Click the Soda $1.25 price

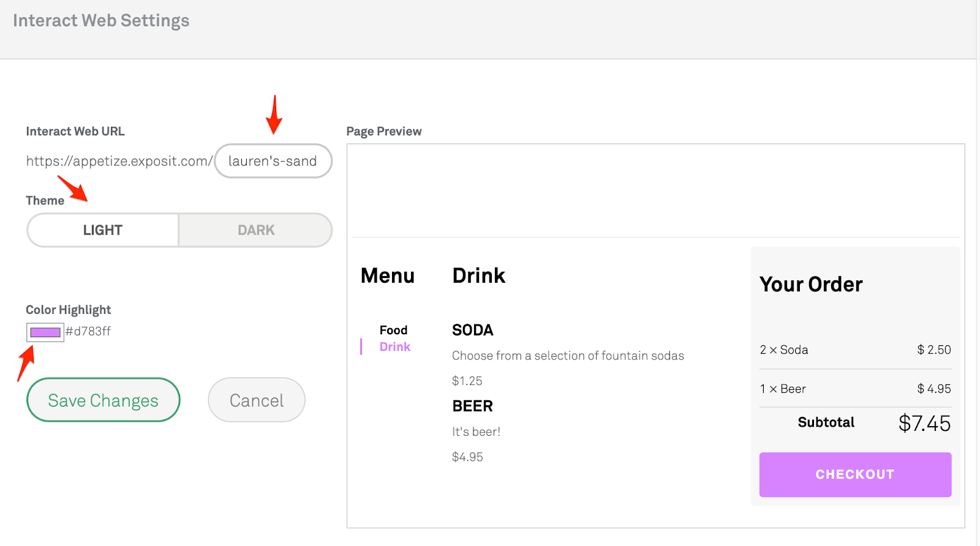[x=467, y=381]
